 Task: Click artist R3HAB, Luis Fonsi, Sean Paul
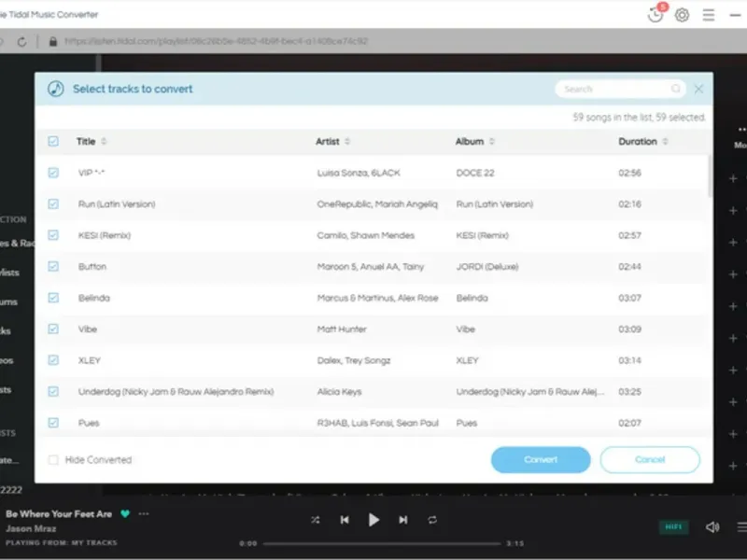377,423
